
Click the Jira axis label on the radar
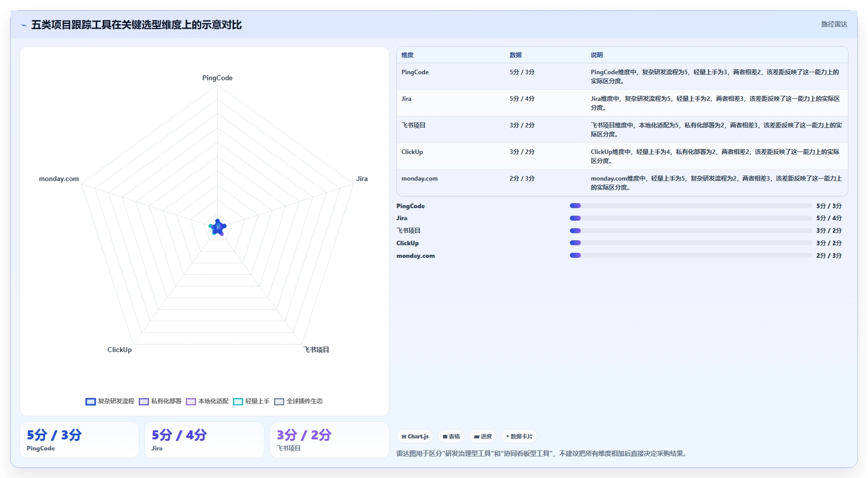[x=362, y=179]
